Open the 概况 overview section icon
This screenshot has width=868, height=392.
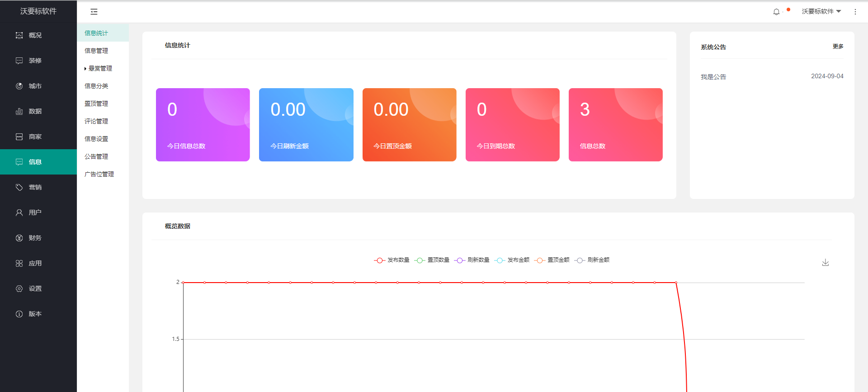coord(19,35)
